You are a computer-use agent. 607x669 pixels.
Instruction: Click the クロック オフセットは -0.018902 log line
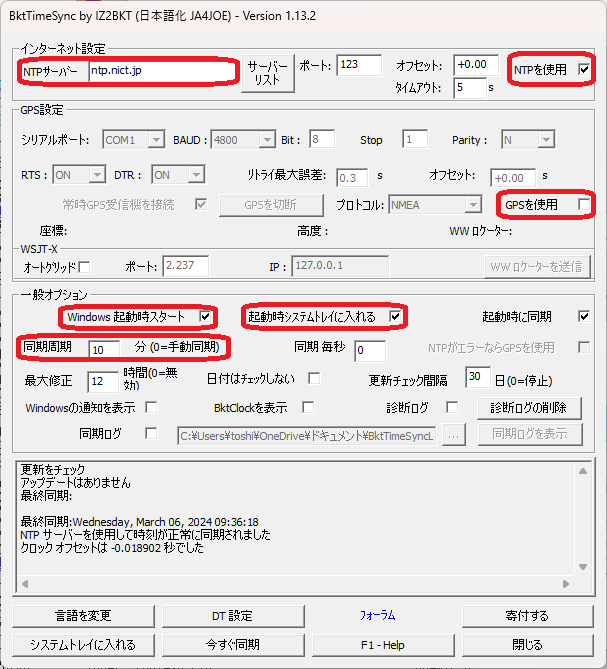click(x=112, y=548)
